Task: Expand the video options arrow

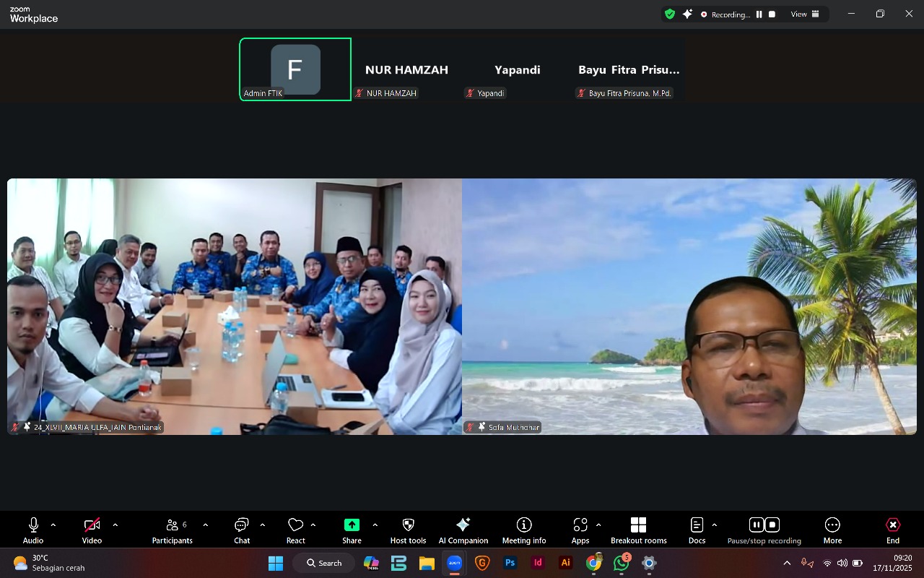Action: coord(115,525)
